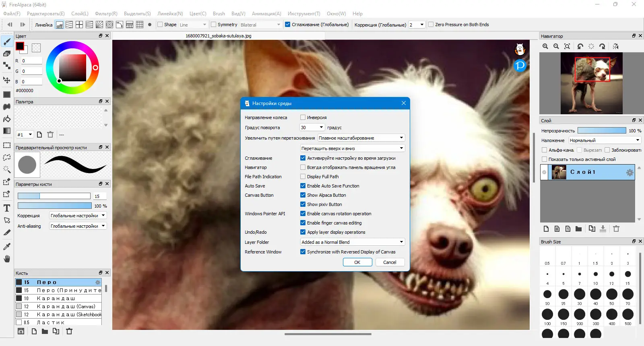Screen dimensions: 644x346
Task: Expand brush Anti-aliasing dropdown
Action: [x=78, y=226]
